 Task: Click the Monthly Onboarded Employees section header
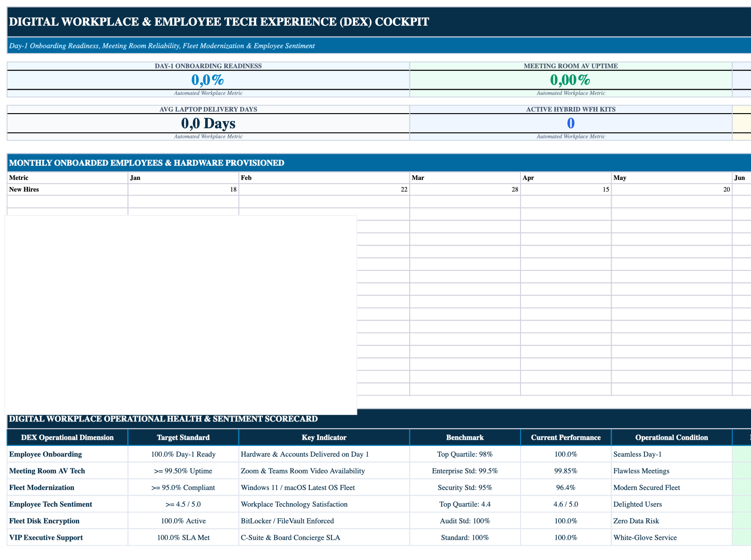click(x=379, y=163)
